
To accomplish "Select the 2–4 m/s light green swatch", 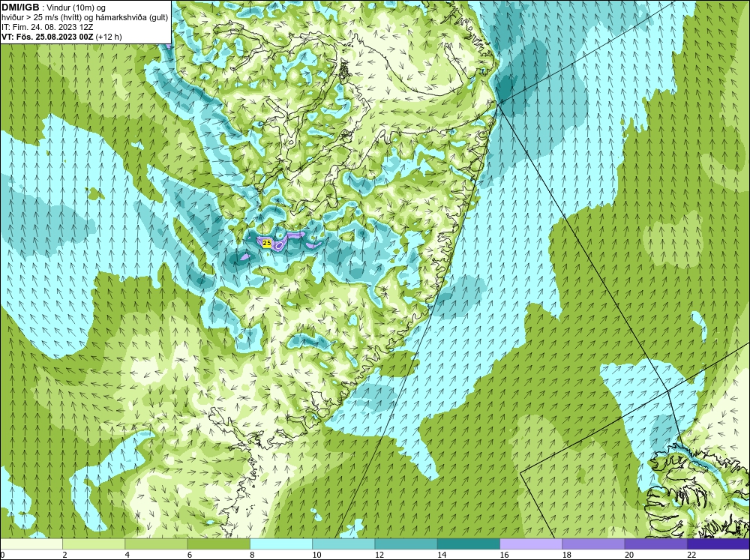I will (x=94, y=544).
